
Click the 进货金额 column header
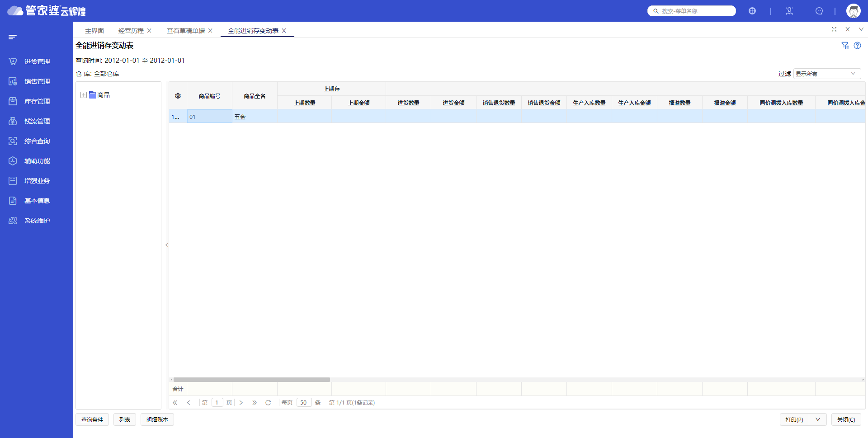coord(454,103)
